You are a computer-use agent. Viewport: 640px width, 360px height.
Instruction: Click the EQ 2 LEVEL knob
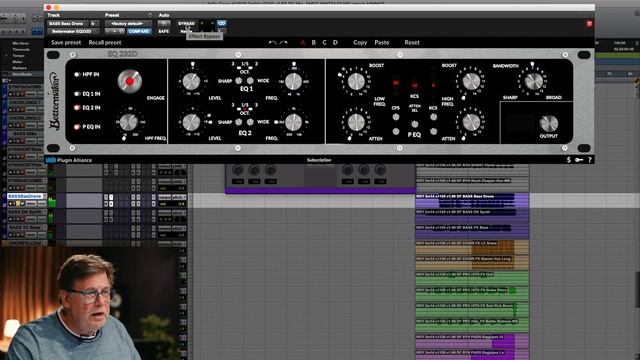click(191, 122)
